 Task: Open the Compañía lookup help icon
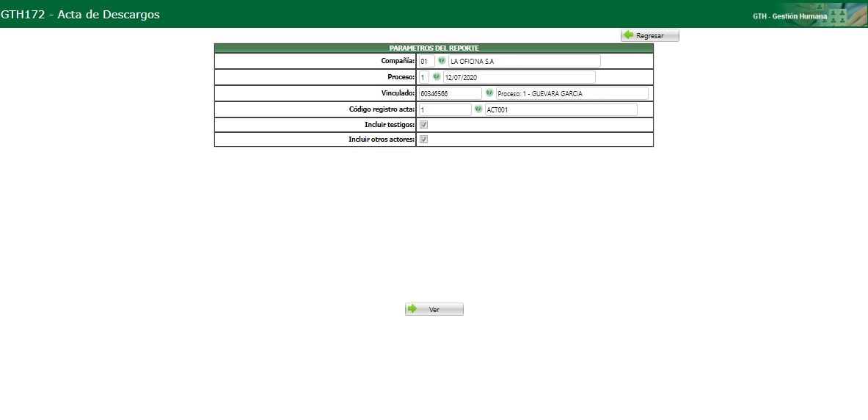click(441, 60)
